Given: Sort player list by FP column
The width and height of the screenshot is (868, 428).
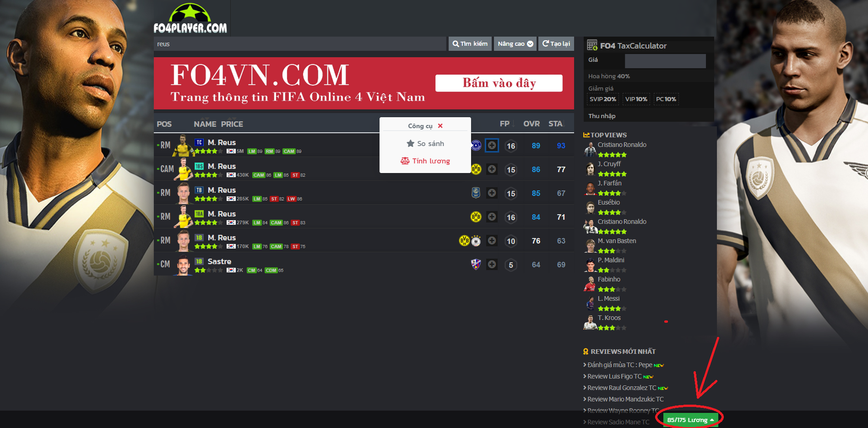Looking at the screenshot, I should pos(505,124).
